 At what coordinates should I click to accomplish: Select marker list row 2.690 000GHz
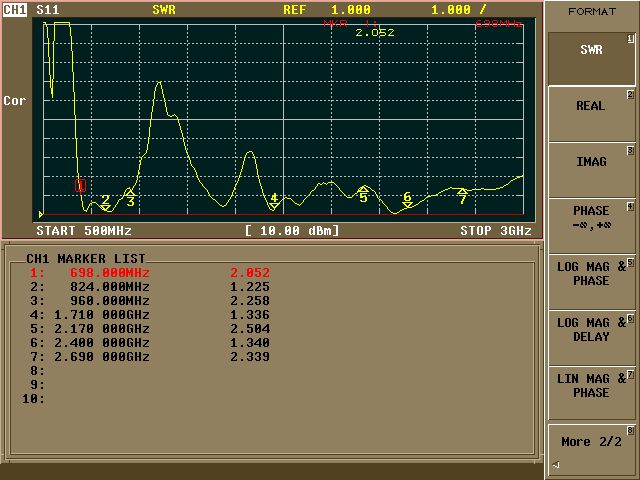pyautogui.click(x=150, y=356)
